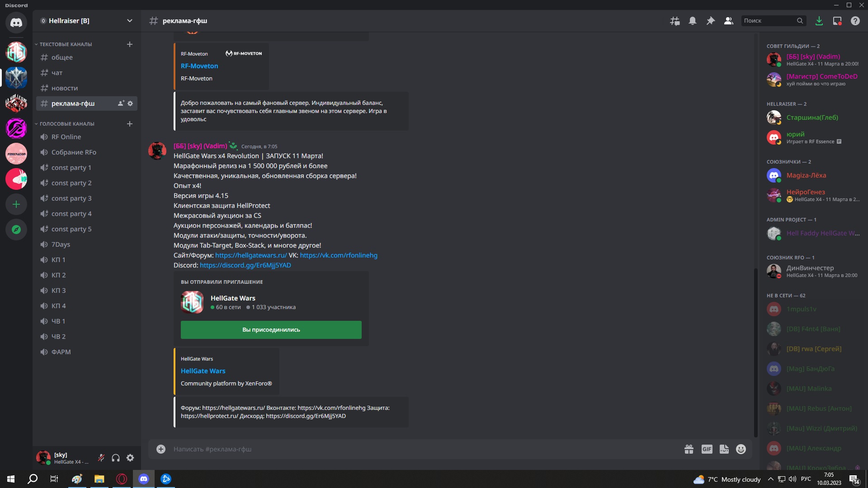This screenshot has width=868, height=488.
Task: Show pinned messages pin icon
Action: coord(711,21)
